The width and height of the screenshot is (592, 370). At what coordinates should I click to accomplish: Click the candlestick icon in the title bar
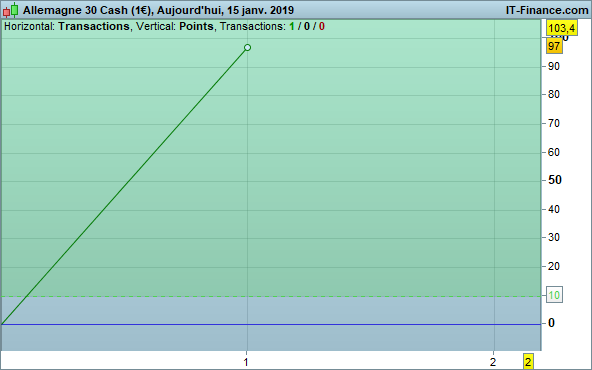coord(11,10)
